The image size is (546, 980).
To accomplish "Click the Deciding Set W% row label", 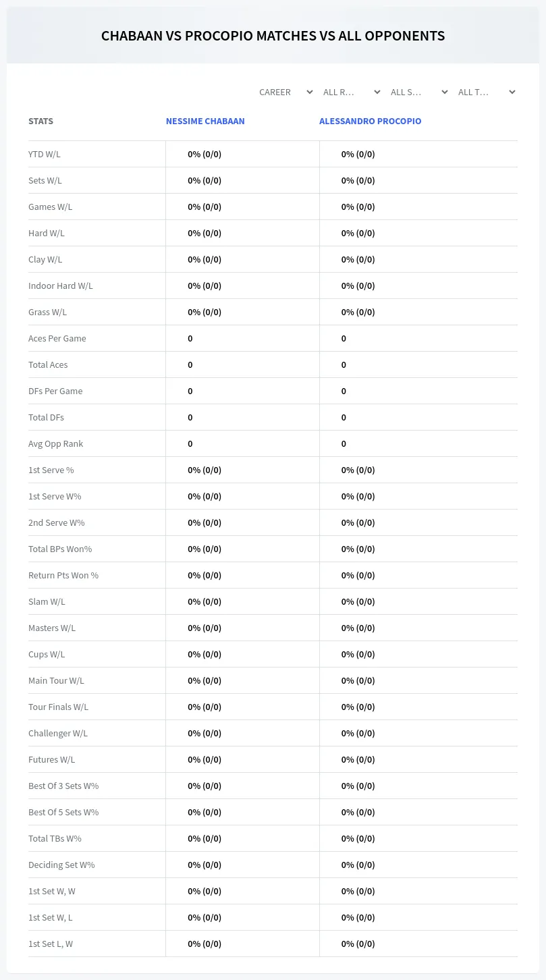I will point(61,865).
